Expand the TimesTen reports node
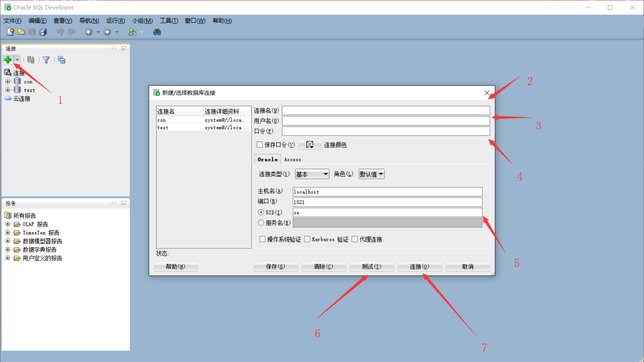Viewport: 644px width, 362px height. 8,233
